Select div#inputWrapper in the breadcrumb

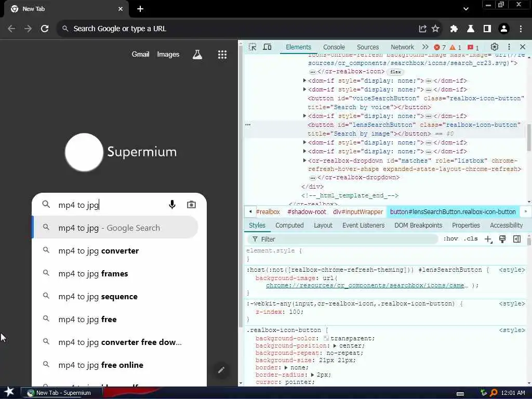pos(358,212)
